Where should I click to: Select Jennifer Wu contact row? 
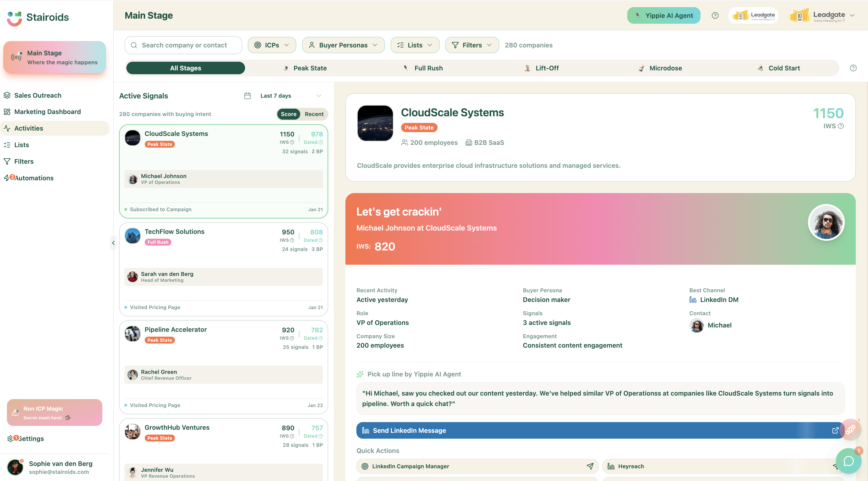[223, 472]
